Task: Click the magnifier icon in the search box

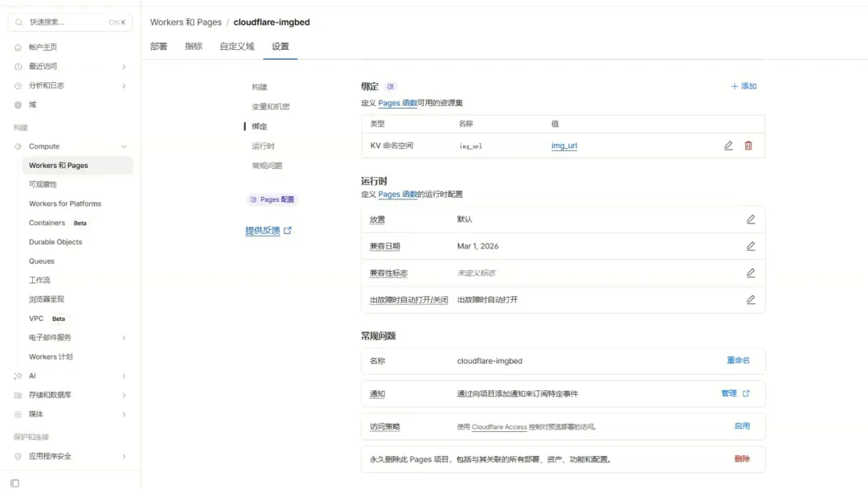Action: click(18, 22)
